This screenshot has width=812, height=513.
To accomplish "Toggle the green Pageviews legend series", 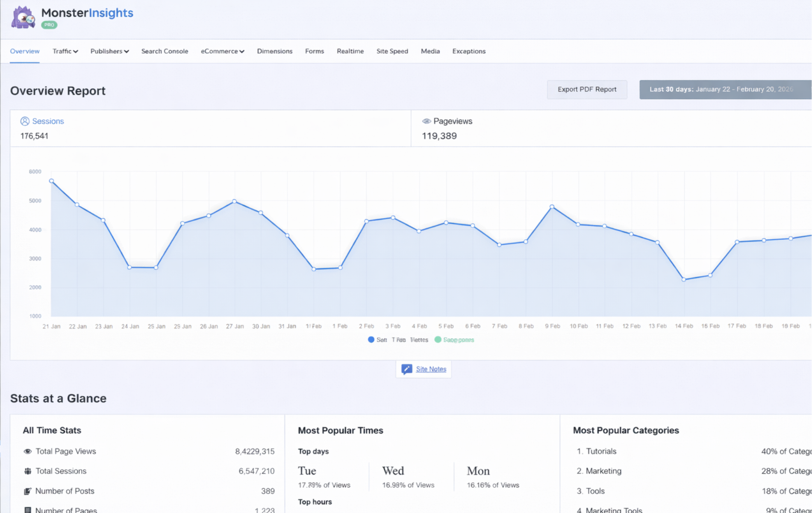I will [x=438, y=340].
